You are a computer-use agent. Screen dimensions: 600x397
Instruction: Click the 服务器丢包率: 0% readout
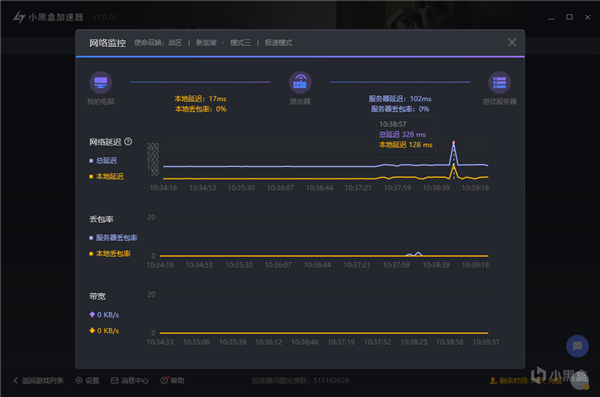pos(400,109)
